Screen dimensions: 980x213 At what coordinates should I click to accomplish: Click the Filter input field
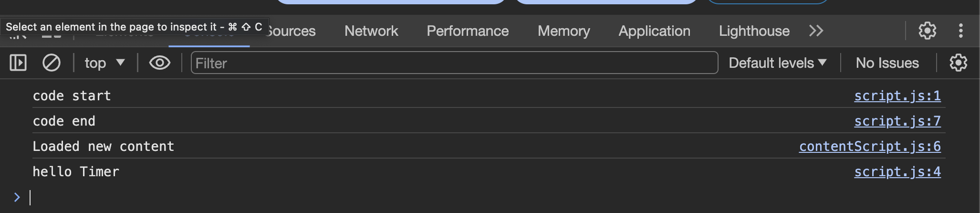click(454, 63)
